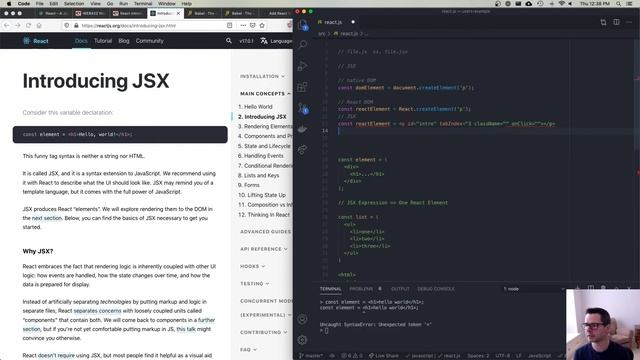Click the master branch in status bar

(x=311, y=356)
